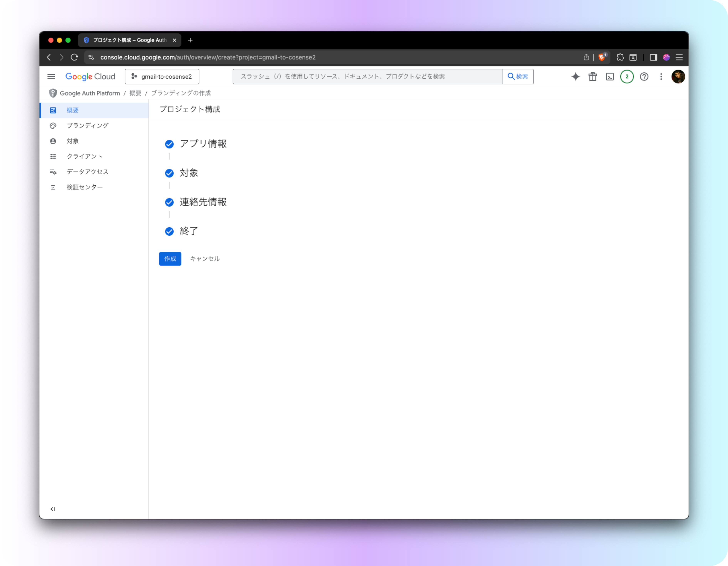Activate the Cloud Shell terminal icon
728x566 pixels.
point(610,77)
